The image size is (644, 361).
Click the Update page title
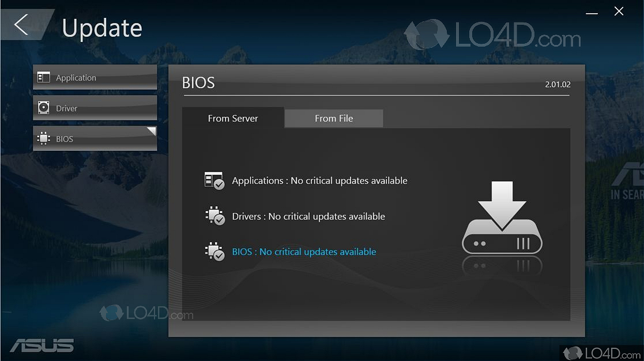tap(102, 28)
